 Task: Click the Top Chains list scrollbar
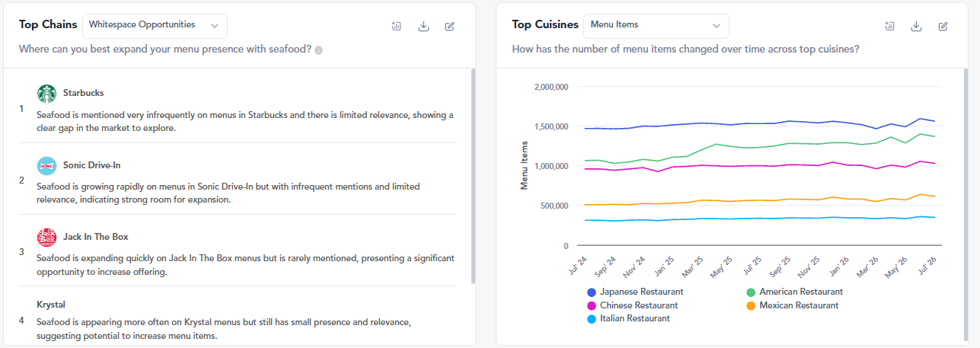473,175
